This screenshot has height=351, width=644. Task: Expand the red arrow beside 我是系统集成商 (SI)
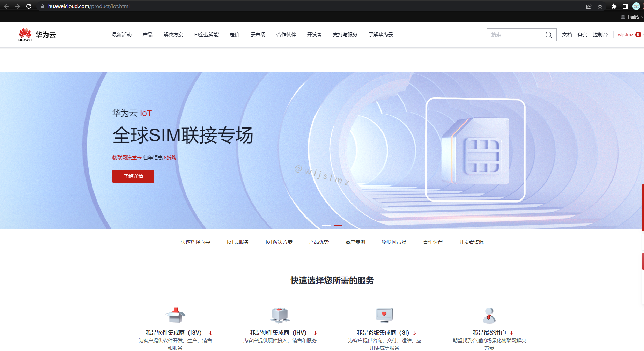[x=414, y=333]
